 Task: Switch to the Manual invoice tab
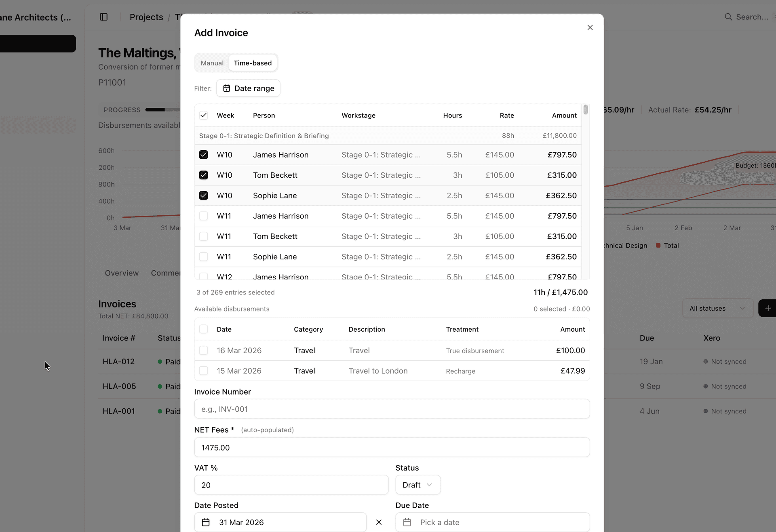[212, 63]
